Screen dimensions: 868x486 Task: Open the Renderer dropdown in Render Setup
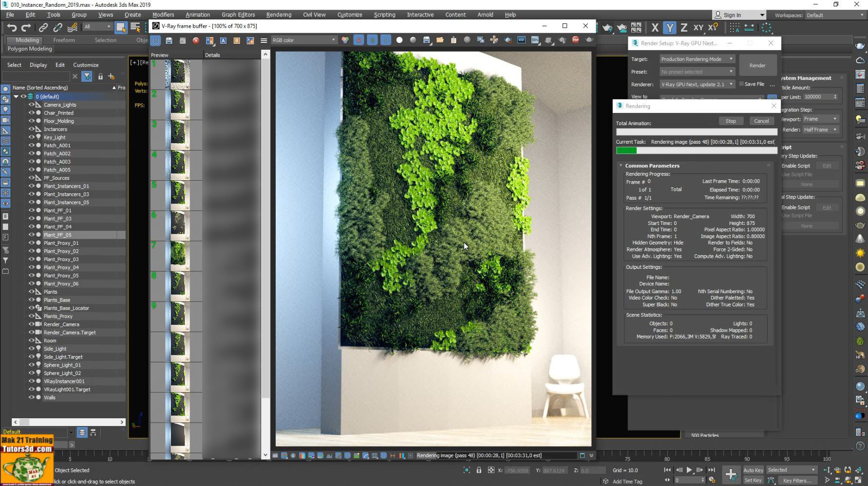point(697,84)
